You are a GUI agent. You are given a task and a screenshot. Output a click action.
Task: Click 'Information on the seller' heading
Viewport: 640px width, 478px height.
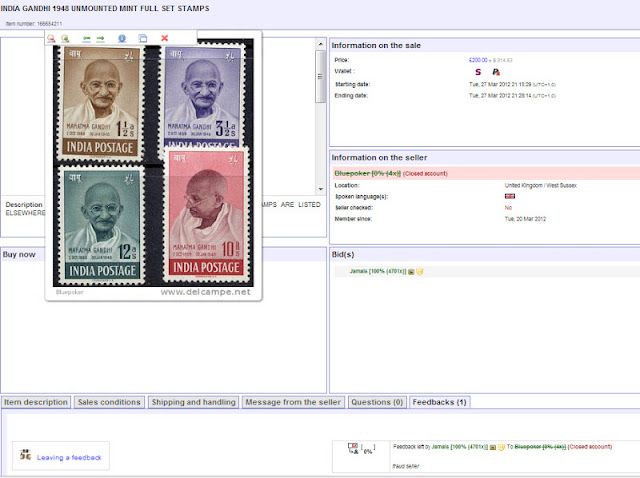point(379,158)
